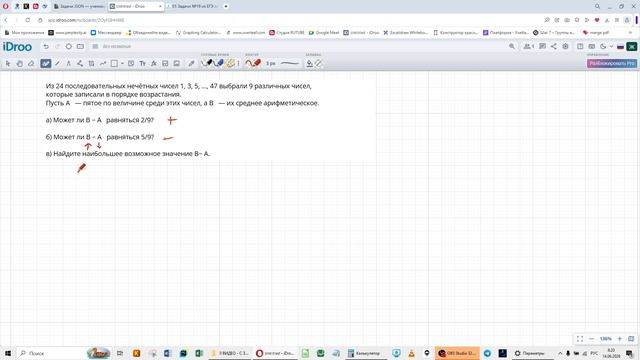This screenshot has width=640, height=360.
Task: Toggle fullscreen at bottom right
Action: pos(580,339)
